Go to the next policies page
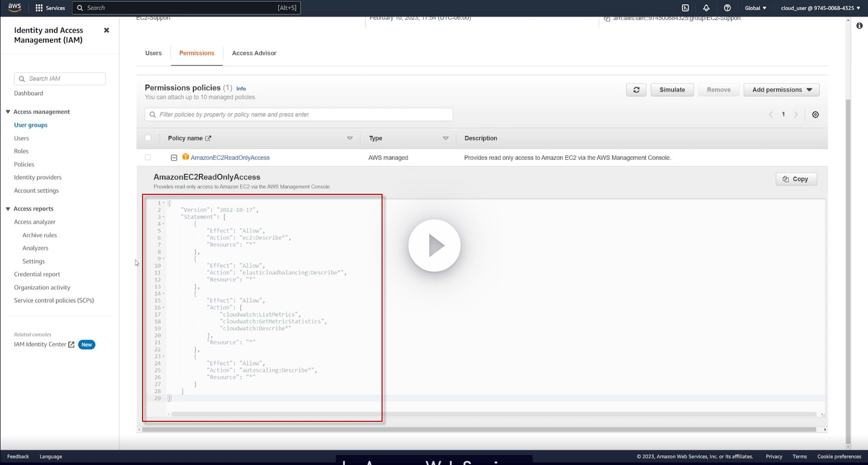The width and height of the screenshot is (868, 465). click(x=796, y=114)
